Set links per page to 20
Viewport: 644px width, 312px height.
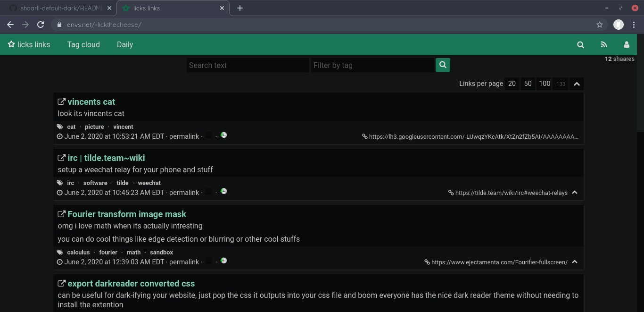pos(512,84)
